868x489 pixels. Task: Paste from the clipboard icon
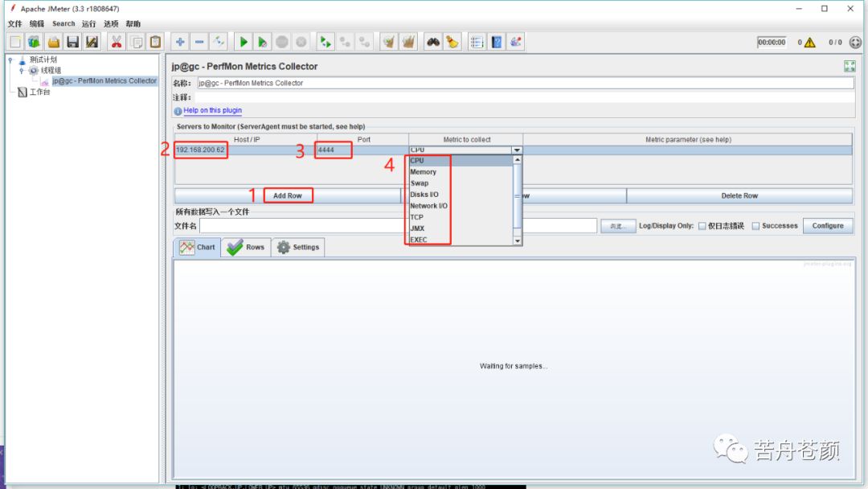click(x=156, y=42)
